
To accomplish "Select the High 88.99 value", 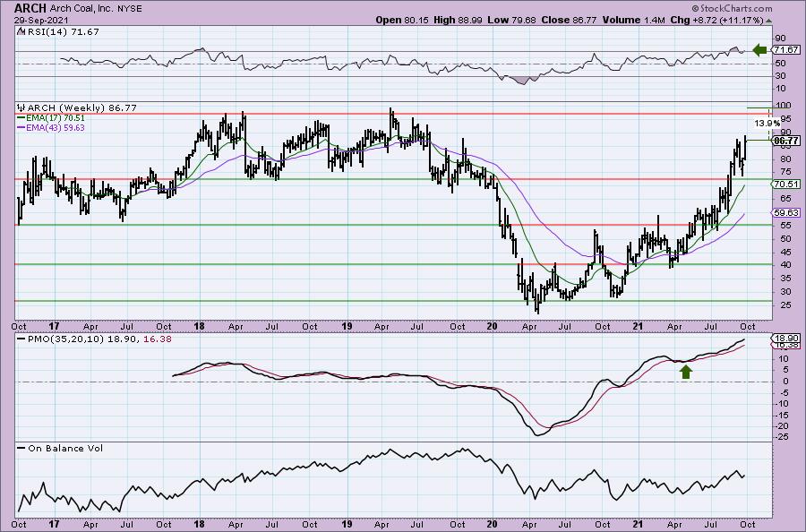I will [x=459, y=20].
